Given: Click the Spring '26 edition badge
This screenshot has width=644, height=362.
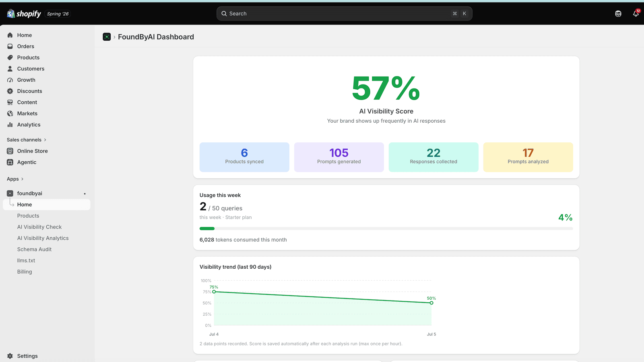Looking at the screenshot, I should pyautogui.click(x=58, y=14).
